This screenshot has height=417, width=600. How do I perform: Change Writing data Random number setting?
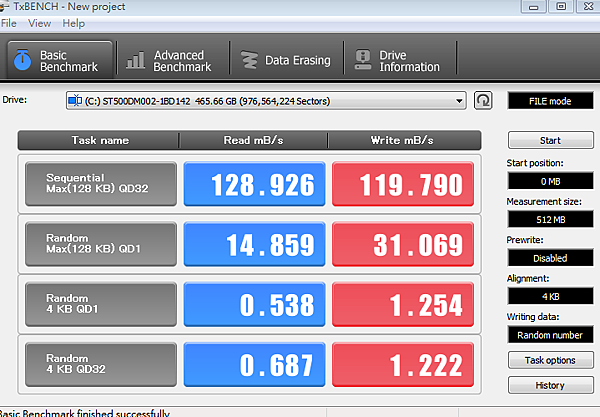(x=551, y=335)
